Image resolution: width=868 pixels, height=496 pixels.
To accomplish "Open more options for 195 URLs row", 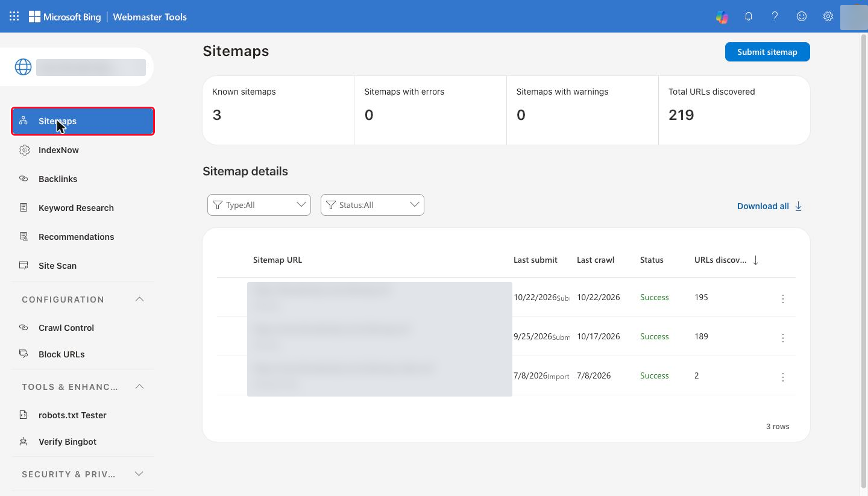I will [783, 298].
